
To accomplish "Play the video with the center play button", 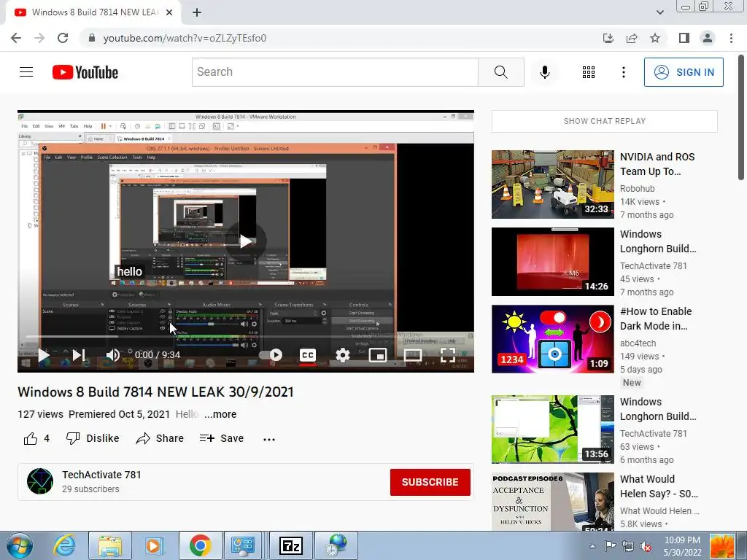I will (x=245, y=241).
